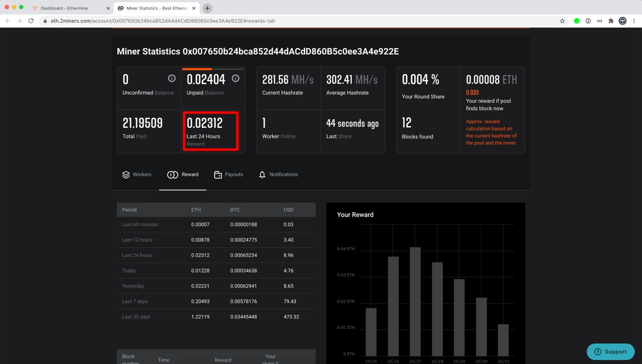This screenshot has height=364, width=642.
Task: Open the Workers tab
Action: click(136, 174)
